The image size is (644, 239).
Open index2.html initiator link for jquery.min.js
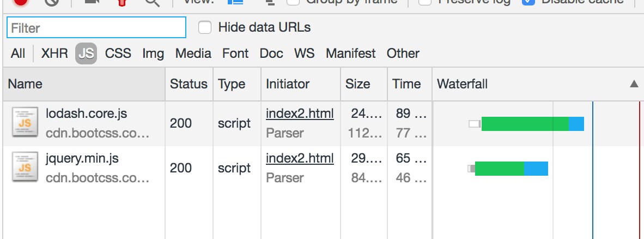[x=300, y=158]
